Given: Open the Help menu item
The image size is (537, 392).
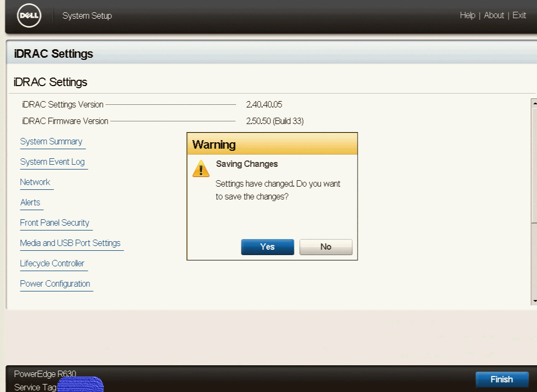Looking at the screenshot, I should [467, 16].
